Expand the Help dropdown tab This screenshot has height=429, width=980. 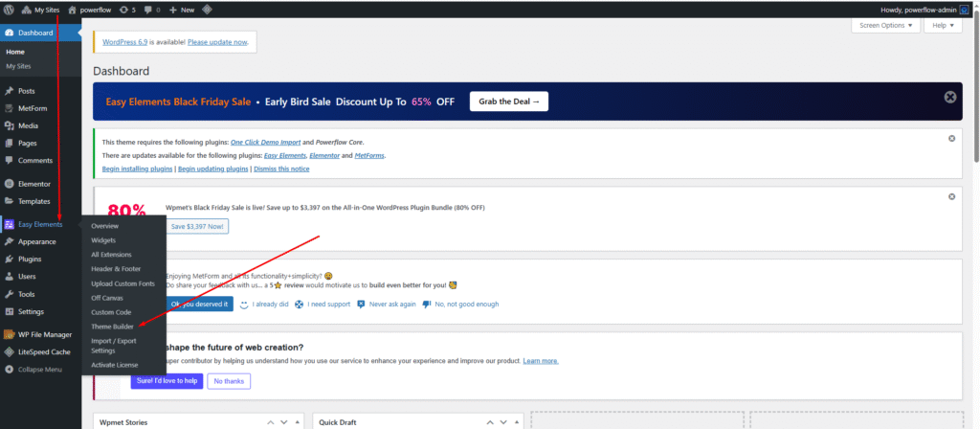[x=942, y=25]
